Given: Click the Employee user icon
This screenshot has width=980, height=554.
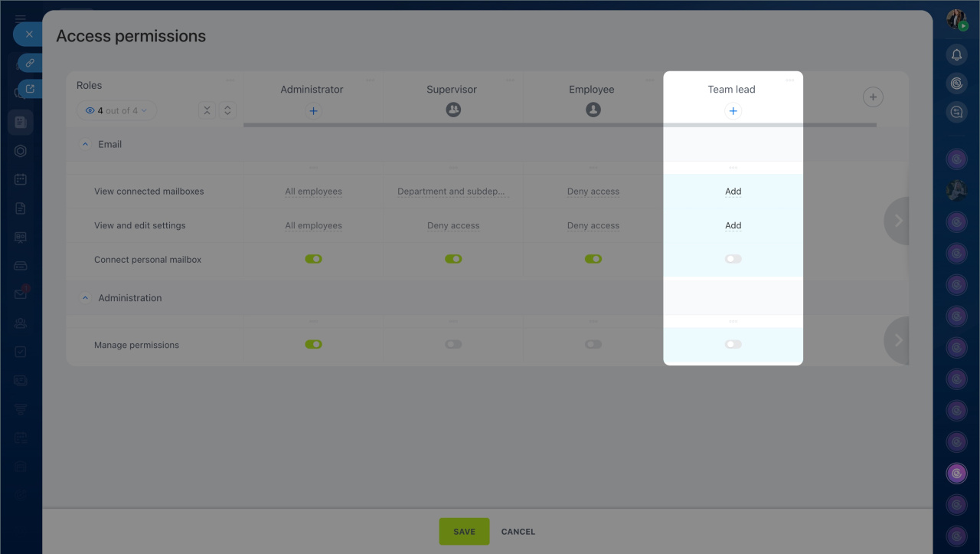Looking at the screenshot, I should click(593, 110).
